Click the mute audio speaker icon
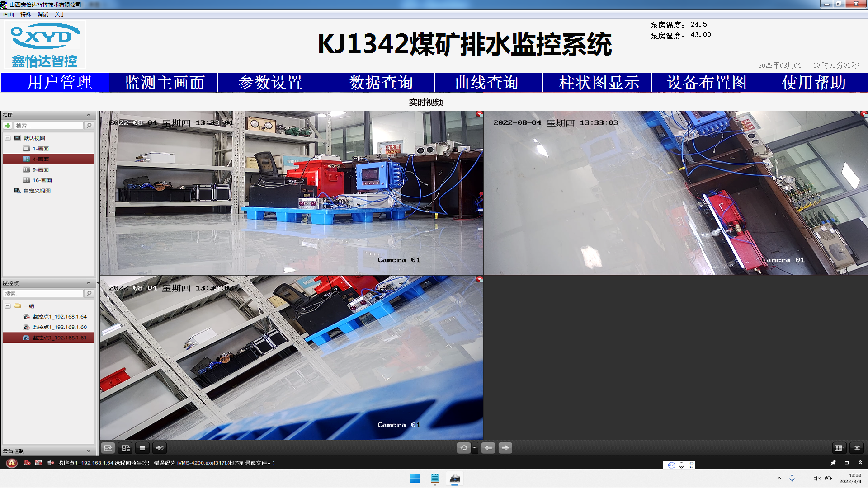This screenshot has height=488, width=868. 160,448
